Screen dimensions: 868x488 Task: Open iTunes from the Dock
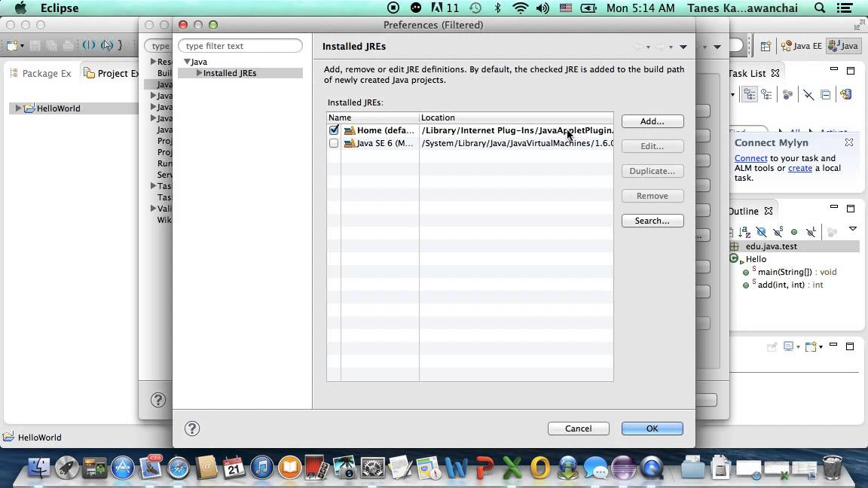coord(262,468)
